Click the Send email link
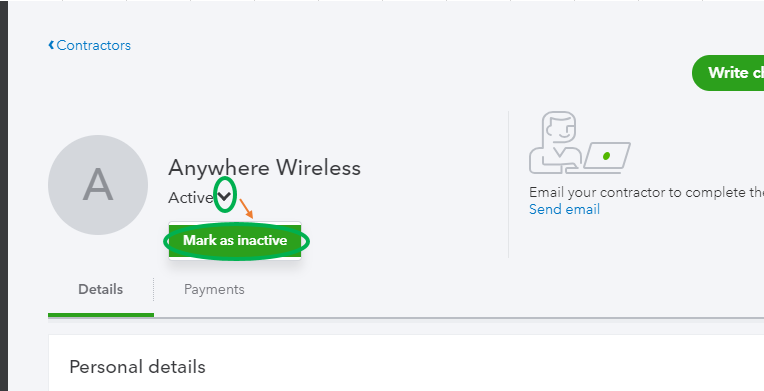The width and height of the screenshot is (764, 391). click(564, 209)
